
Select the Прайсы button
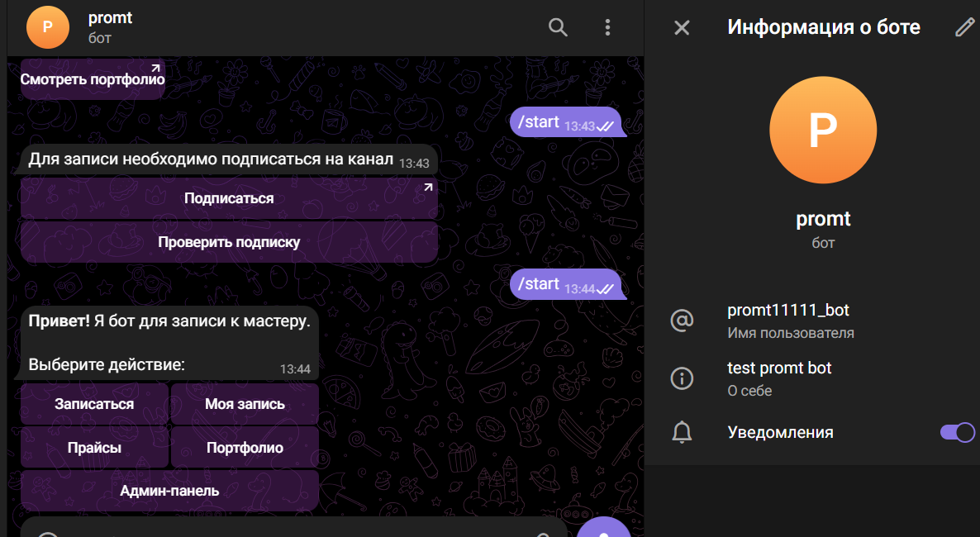(x=94, y=448)
